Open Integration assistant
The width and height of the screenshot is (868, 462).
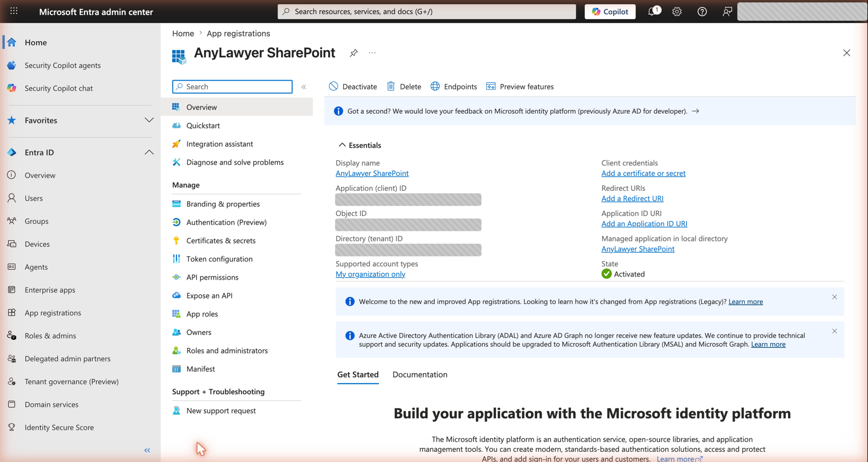point(220,144)
